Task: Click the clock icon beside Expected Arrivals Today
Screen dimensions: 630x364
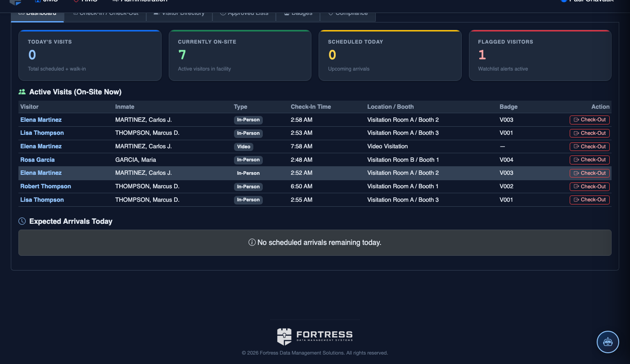Action: pyautogui.click(x=22, y=221)
